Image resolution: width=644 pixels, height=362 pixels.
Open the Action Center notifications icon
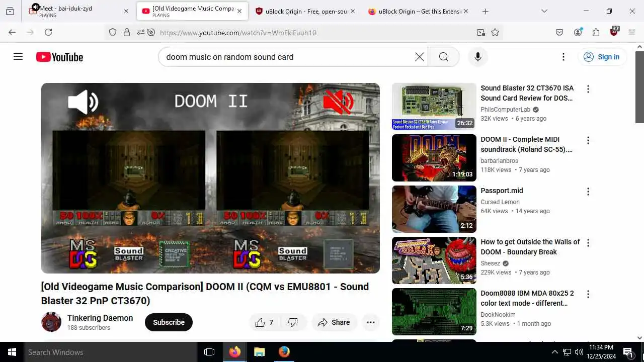point(627,352)
